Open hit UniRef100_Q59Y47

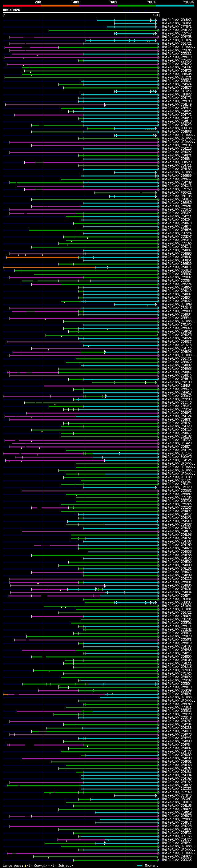click(x=177, y=33)
